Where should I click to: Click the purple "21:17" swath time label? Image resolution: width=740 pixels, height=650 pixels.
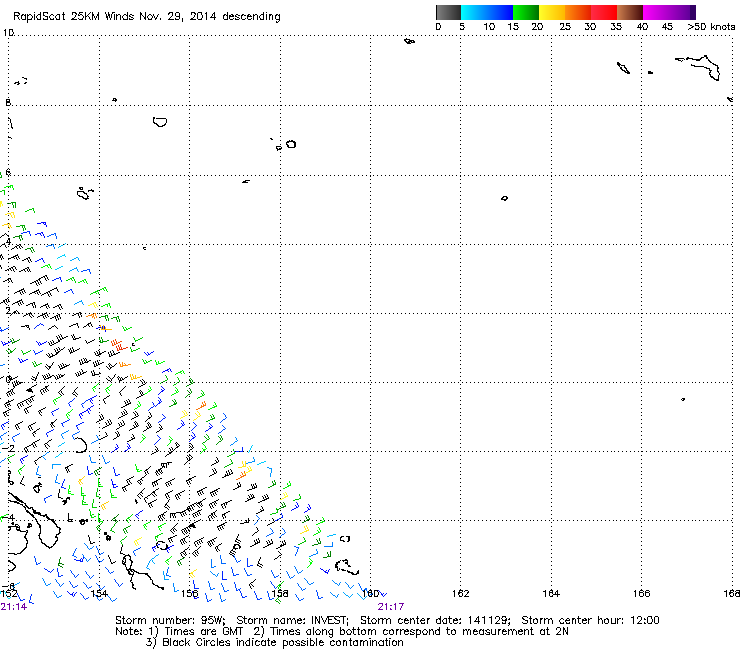[391, 607]
